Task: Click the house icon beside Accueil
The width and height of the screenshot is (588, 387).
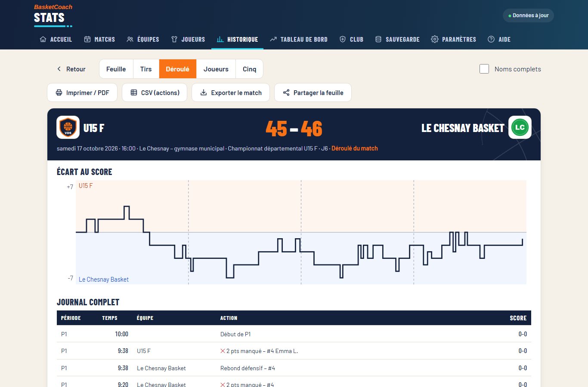Action: (43, 39)
